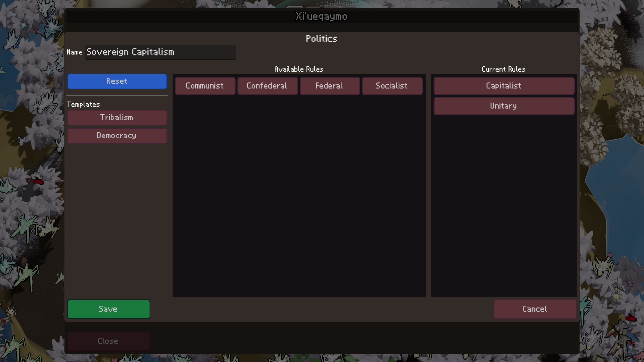
Task: Click the Name label
Action: [x=74, y=52]
